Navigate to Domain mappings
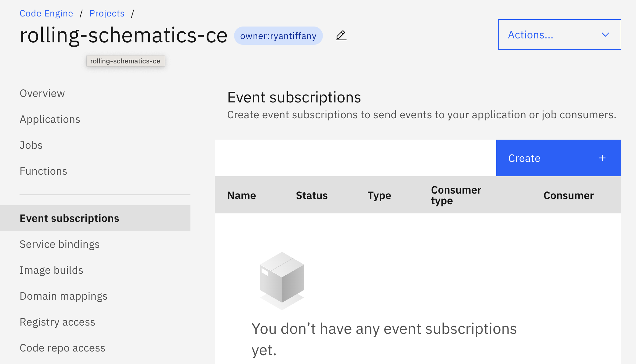The height and width of the screenshot is (364, 636). (63, 296)
